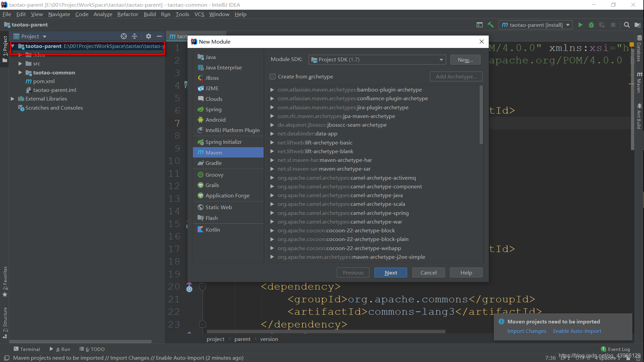Collapse all in Project panel
Screen dimensions: 644x362
[135, 36]
